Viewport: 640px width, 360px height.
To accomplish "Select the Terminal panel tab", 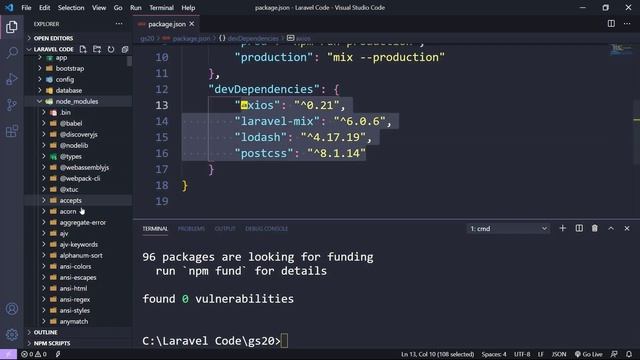I will click(155, 229).
